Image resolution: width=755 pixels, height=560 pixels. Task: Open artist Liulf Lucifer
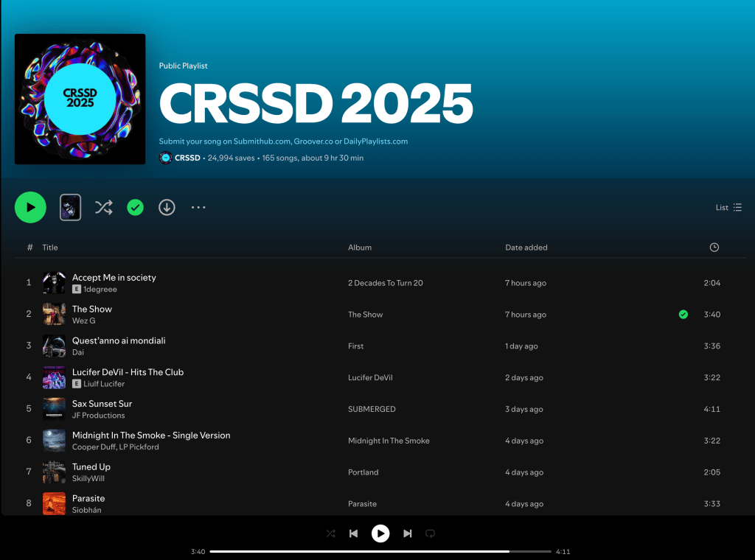point(104,384)
